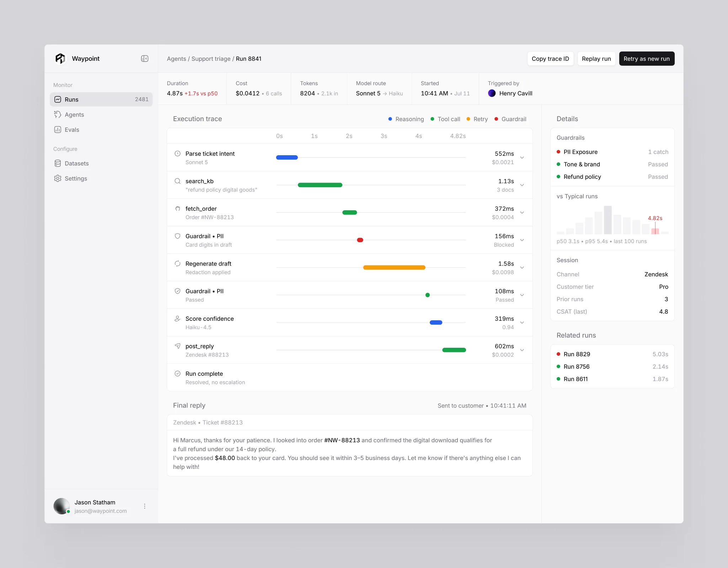Click the Datasets database icon
Viewport: 728px width, 568px height.
tap(58, 163)
